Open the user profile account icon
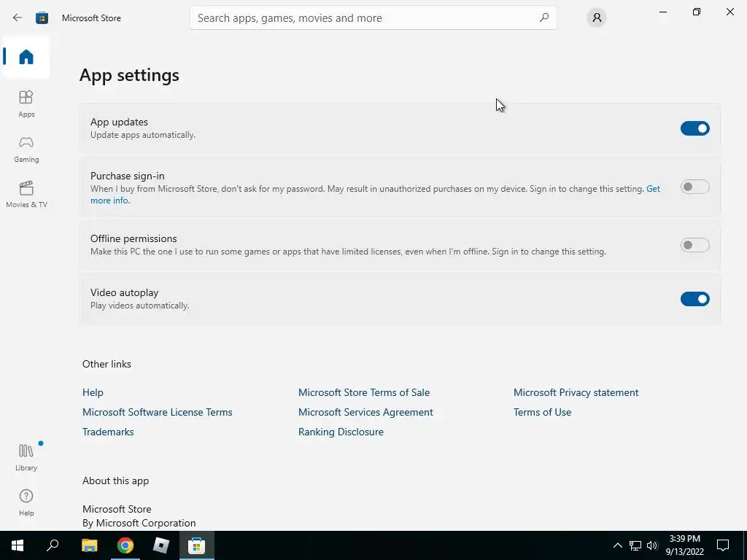Image resolution: width=747 pixels, height=560 pixels. 597,18
